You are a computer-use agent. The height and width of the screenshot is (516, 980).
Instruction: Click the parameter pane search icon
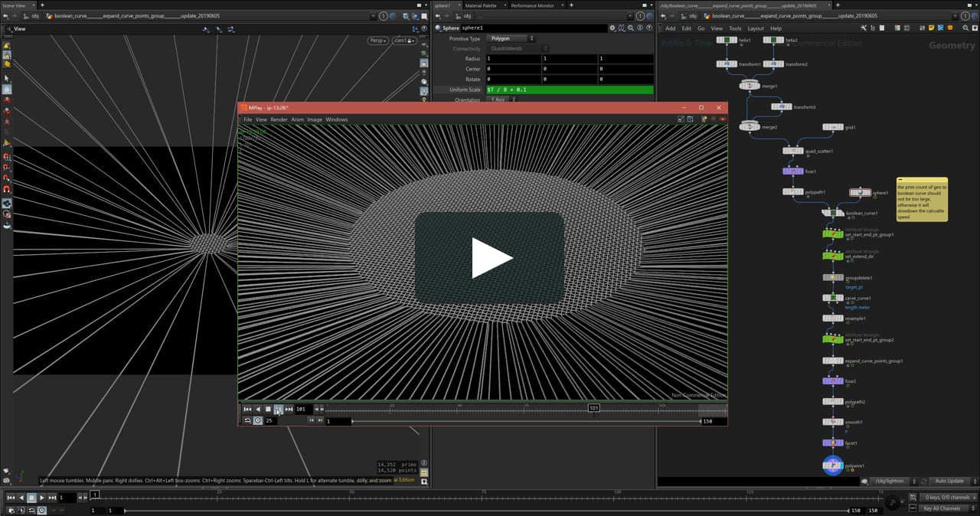click(631, 28)
